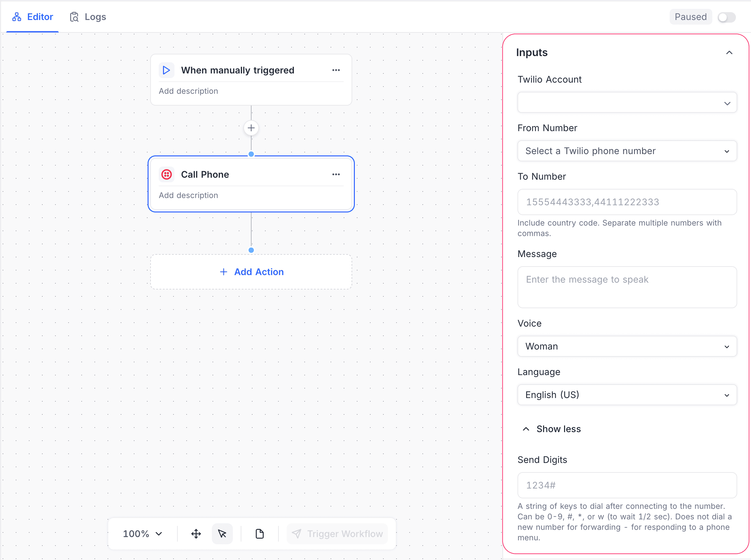Open the Twilio Account dropdown

[x=627, y=102]
